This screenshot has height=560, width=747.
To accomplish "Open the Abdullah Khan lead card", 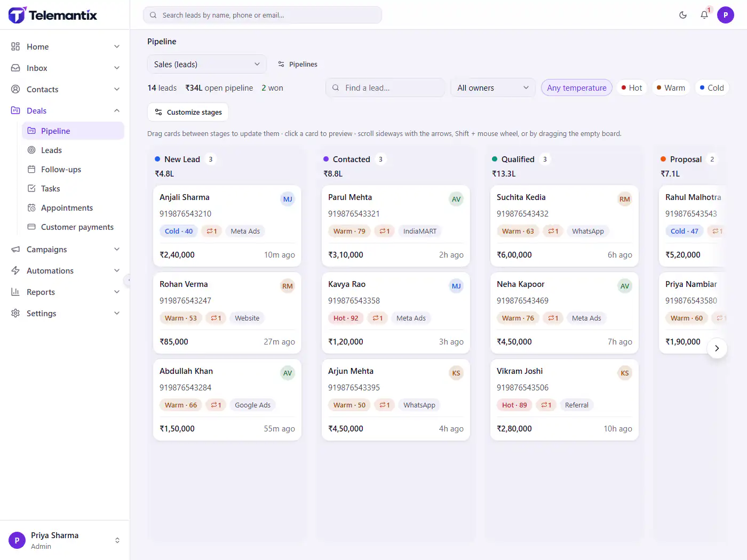I will pos(227,400).
